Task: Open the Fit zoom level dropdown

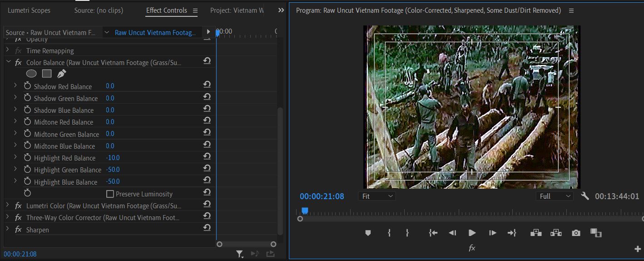Action: pyautogui.click(x=377, y=196)
